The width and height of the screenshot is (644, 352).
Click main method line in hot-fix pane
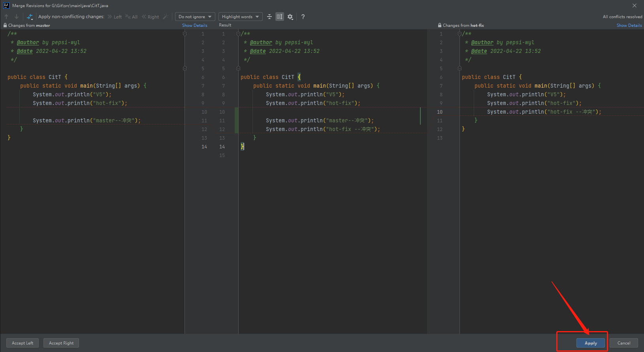(x=538, y=86)
